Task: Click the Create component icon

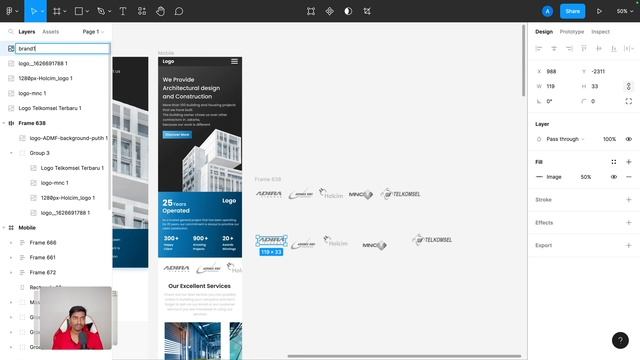Action: (x=330, y=11)
